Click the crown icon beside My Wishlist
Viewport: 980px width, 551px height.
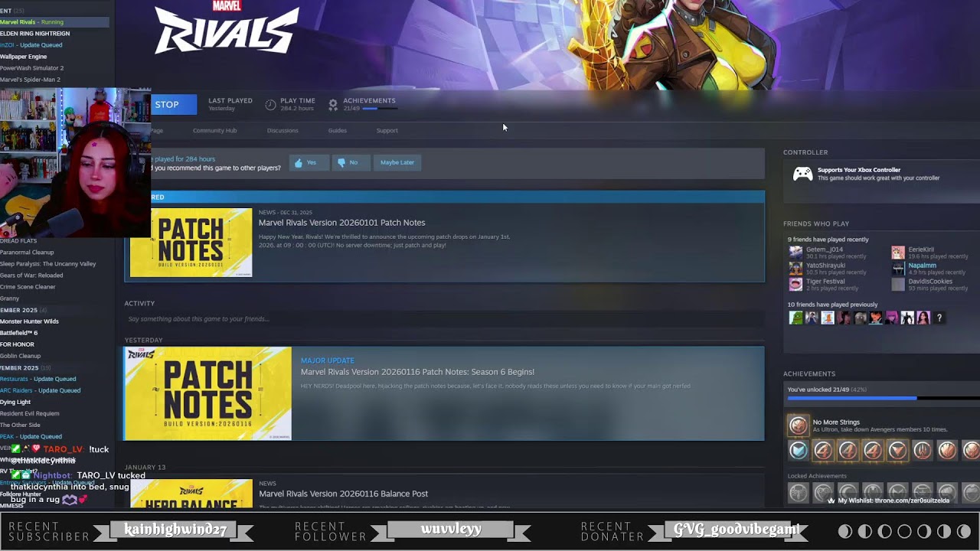tap(831, 500)
